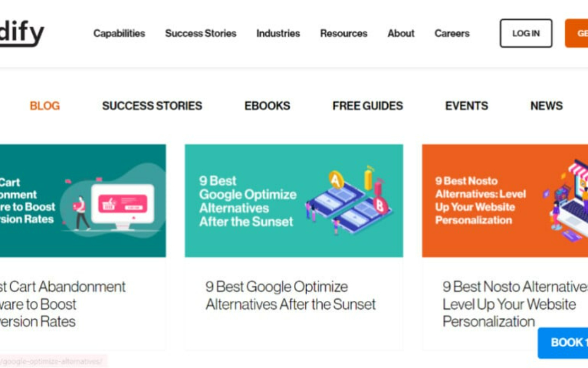Switch to the NEWS tab

click(x=546, y=106)
